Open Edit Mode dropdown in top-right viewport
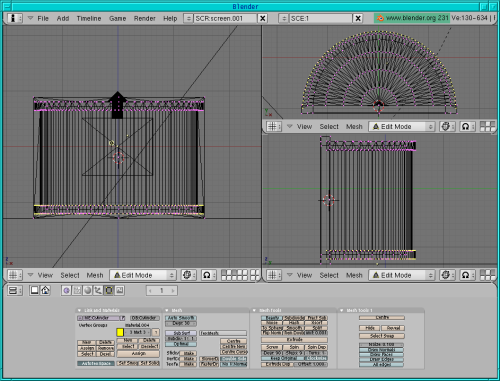The width and height of the screenshot is (500, 381). pos(402,126)
